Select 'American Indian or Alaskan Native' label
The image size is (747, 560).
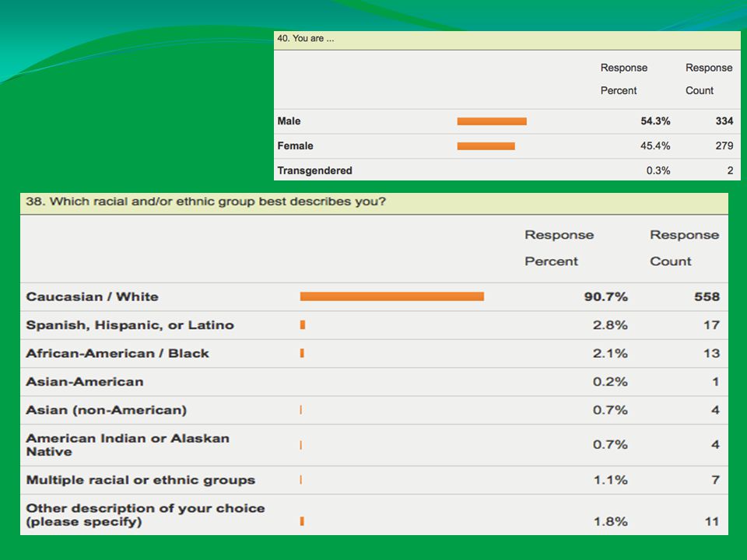[128, 445]
